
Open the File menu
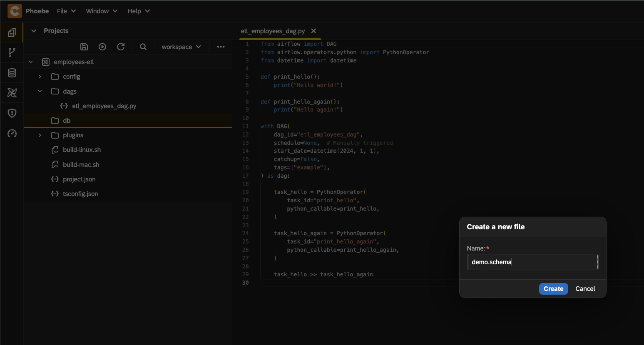67,11
